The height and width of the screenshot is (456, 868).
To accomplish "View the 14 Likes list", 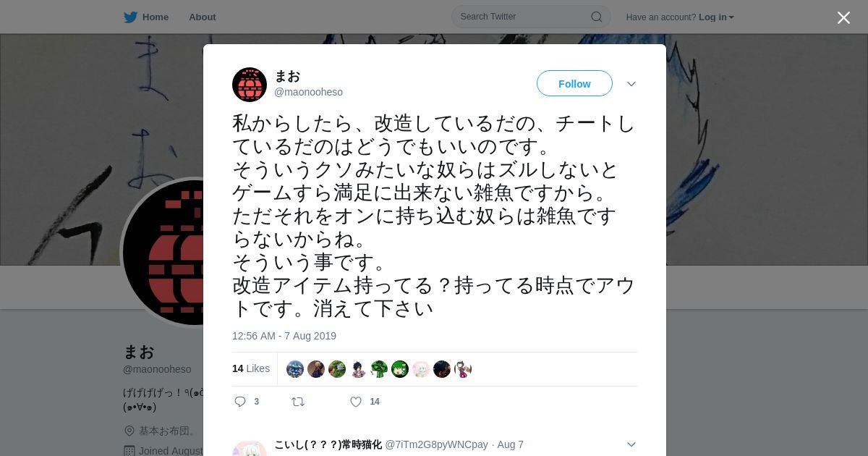I will tap(251, 368).
